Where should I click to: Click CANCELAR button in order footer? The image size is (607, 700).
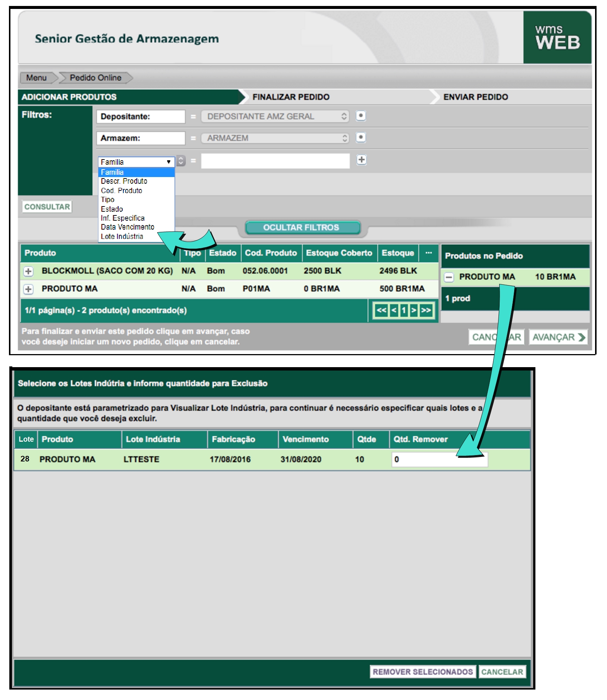497,337
